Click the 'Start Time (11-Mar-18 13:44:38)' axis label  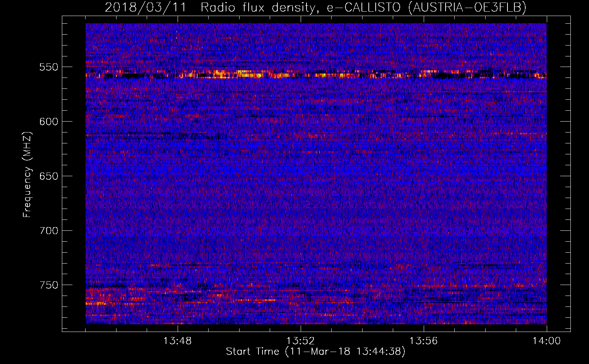tap(316, 352)
